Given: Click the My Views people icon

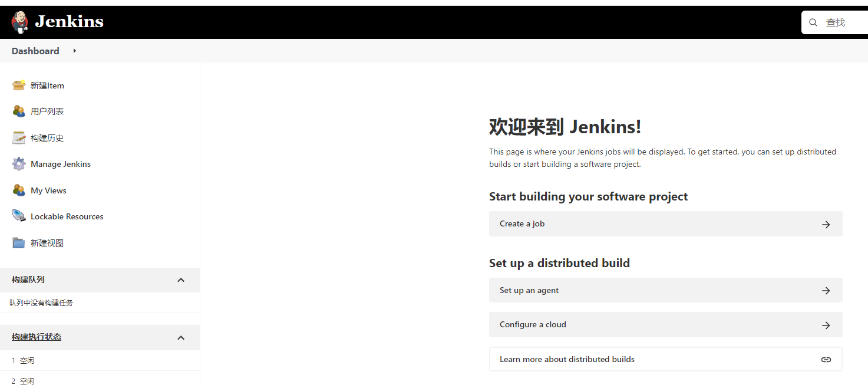Looking at the screenshot, I should pos(19,190).
